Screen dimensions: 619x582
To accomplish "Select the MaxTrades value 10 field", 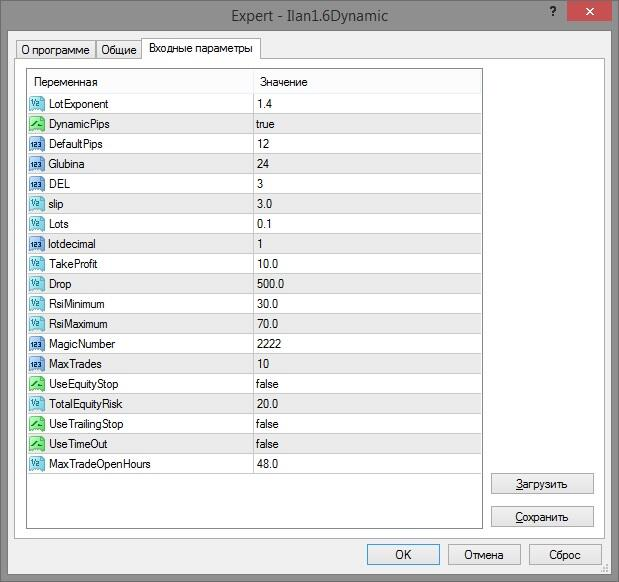I will (x=367, y=364).
